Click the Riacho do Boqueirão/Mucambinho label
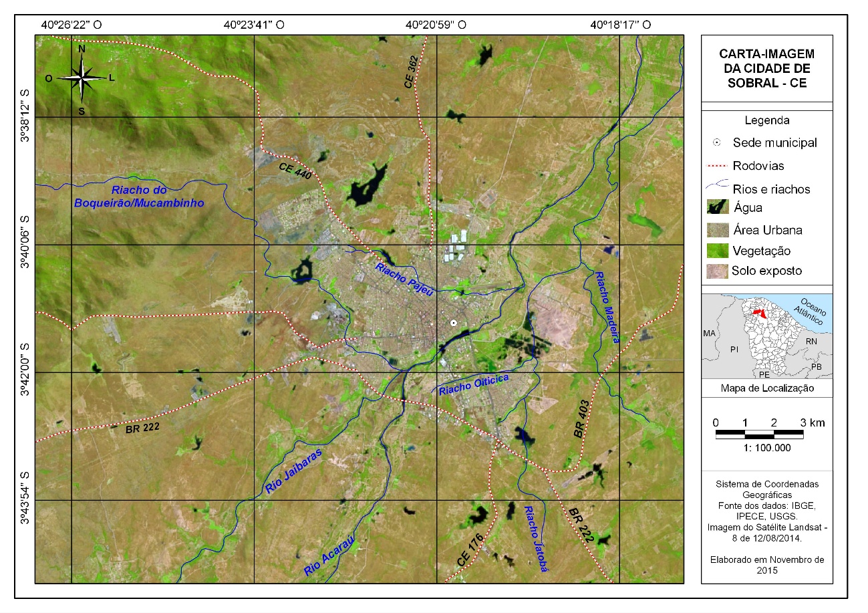 [138, 196]
